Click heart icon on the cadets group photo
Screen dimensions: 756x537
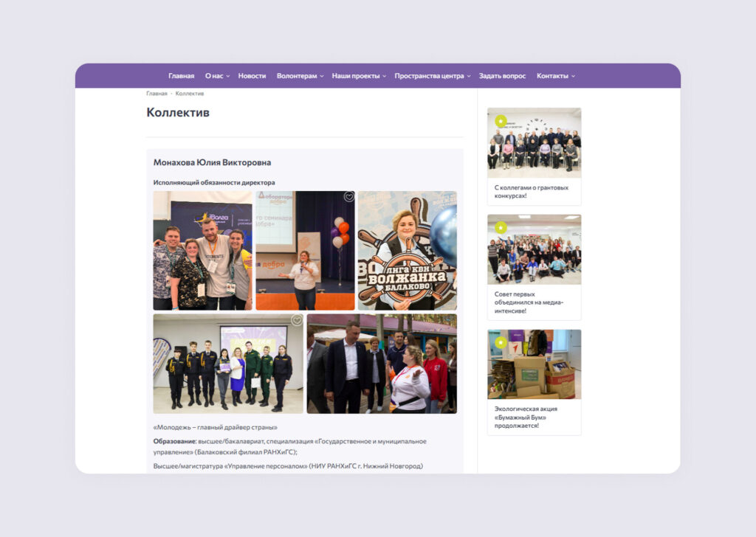coord(297,320)
